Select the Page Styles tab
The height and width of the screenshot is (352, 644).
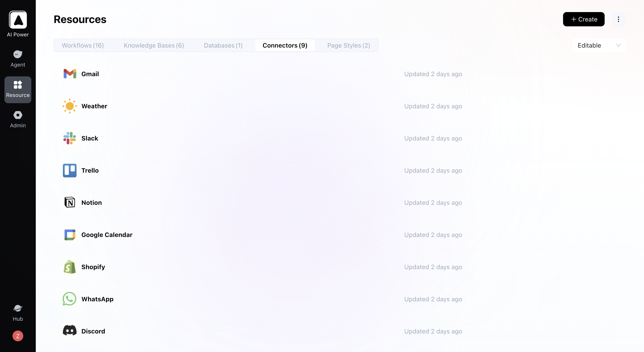349,45
